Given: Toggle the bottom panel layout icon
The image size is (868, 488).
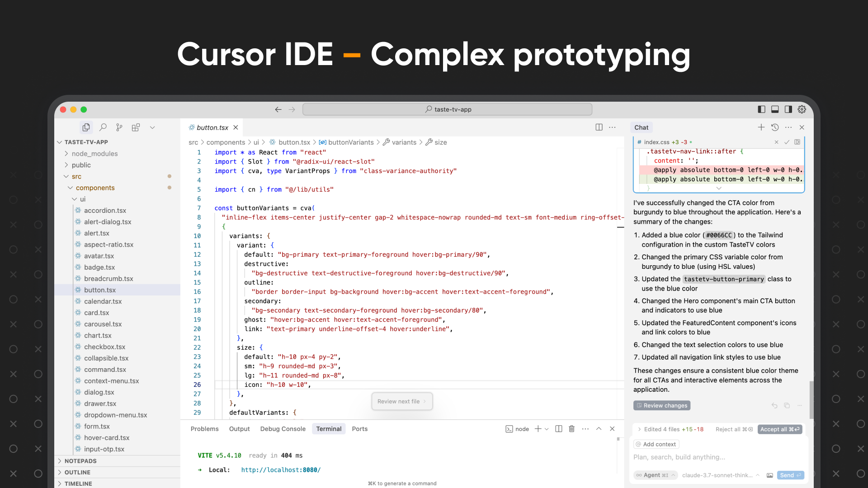Looking at the screenshot, I should 775,109.
